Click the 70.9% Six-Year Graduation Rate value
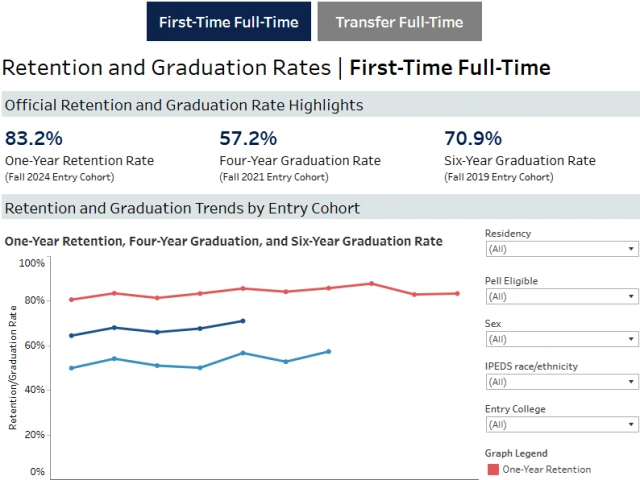 tap(473, 139)
